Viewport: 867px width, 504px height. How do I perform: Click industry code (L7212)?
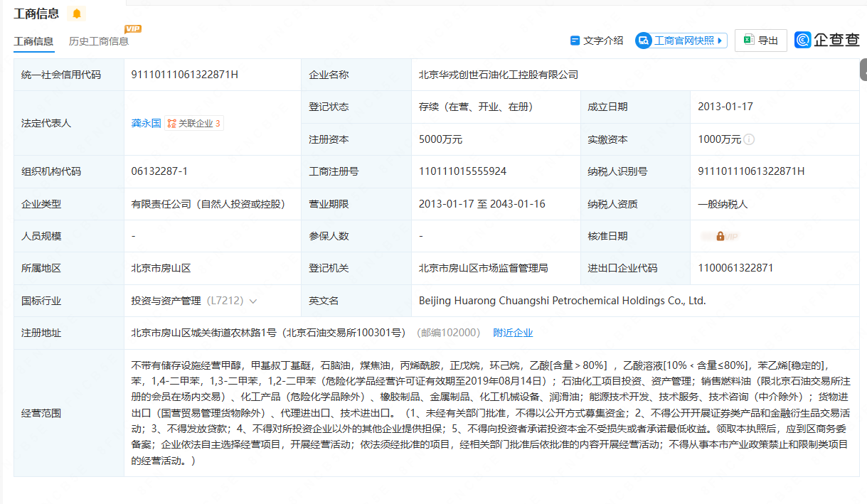pos(225,301)
